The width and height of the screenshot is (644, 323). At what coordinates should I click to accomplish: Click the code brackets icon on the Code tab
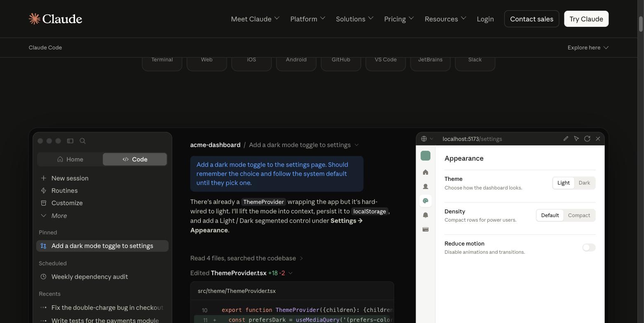(x=125, y=159)
